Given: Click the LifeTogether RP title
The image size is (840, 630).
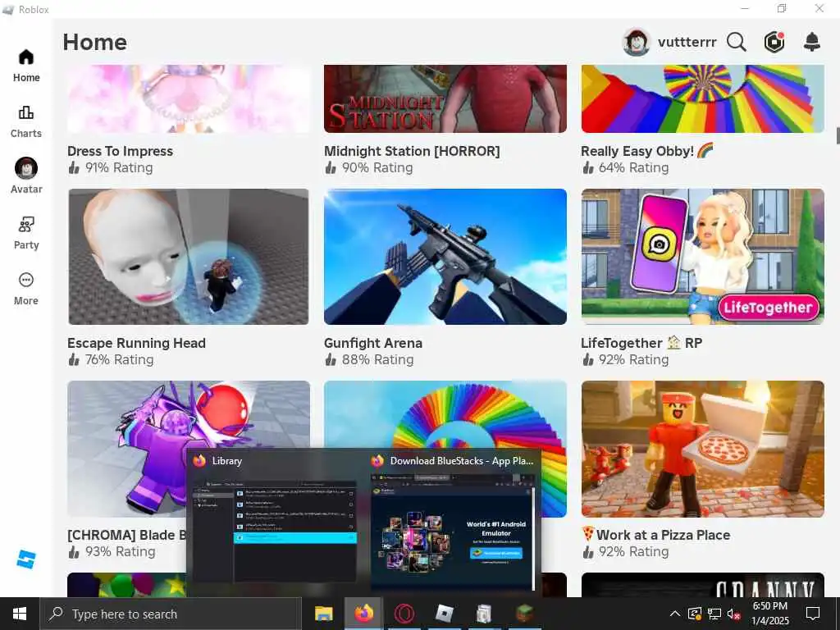Looking at the screenshot, I should 641,343.
